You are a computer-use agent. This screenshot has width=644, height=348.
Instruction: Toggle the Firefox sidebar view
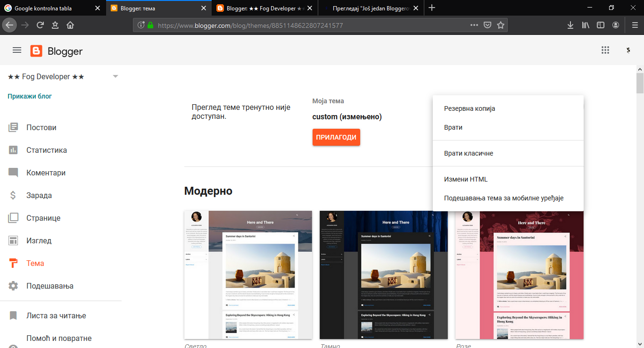[x=601, y=25]
